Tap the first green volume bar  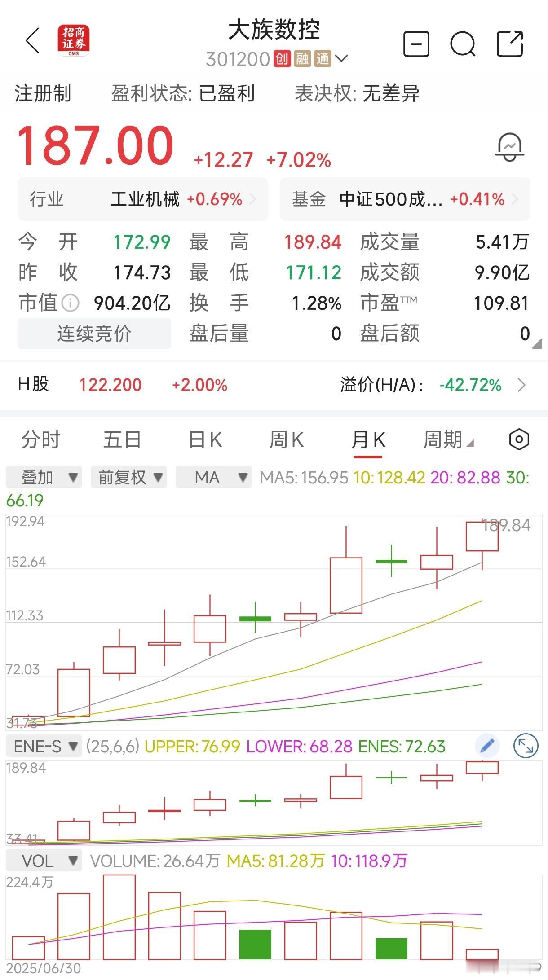[x=255, y=944]
